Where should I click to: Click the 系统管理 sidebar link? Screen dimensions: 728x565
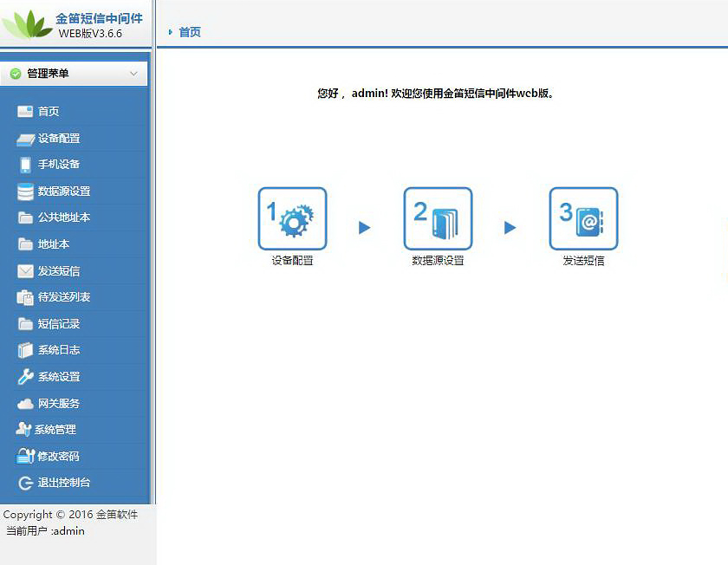[55, 430]
